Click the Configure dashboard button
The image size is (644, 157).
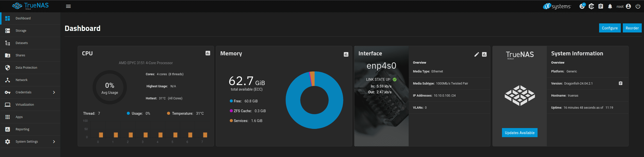pyautogui.click(x=610, y=28)
